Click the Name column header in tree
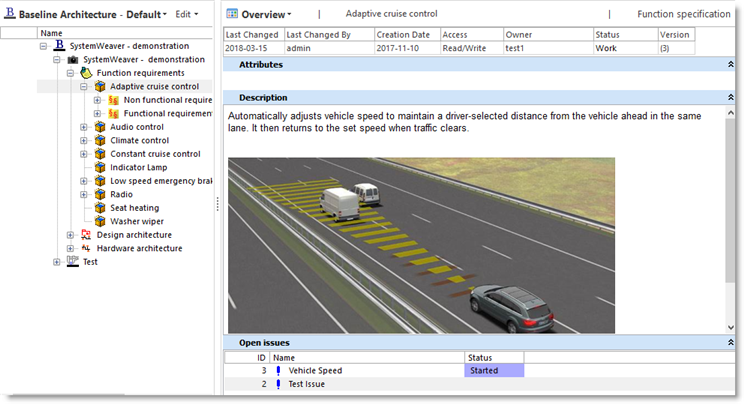 [x=125, y=33]
